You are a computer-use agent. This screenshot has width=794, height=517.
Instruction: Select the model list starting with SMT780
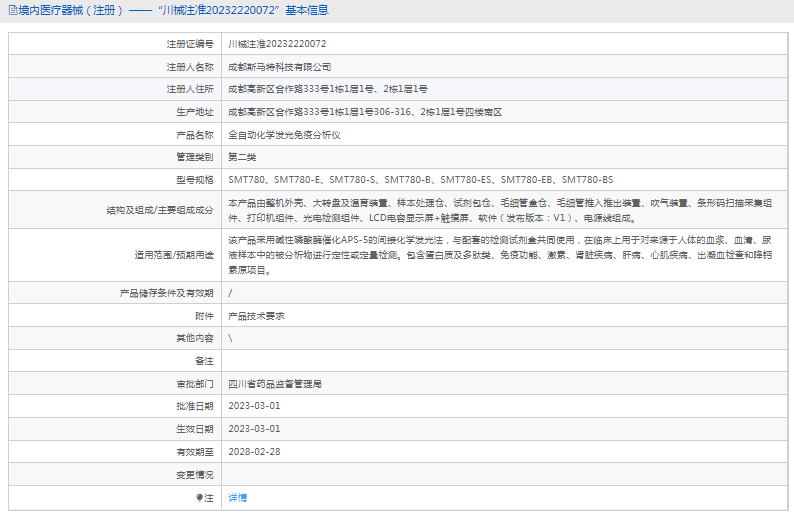tap(421, 180)
